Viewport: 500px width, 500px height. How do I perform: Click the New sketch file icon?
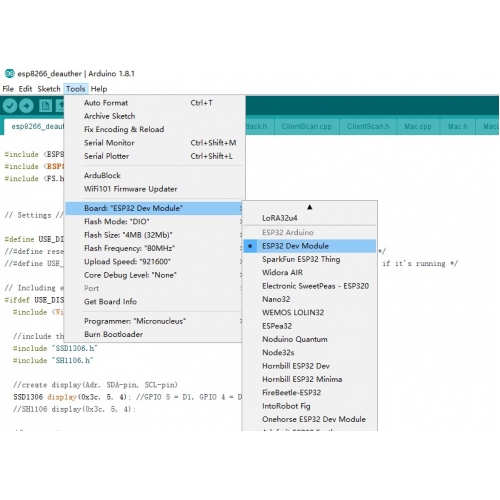pyautogui.click(x=45, y=106)
